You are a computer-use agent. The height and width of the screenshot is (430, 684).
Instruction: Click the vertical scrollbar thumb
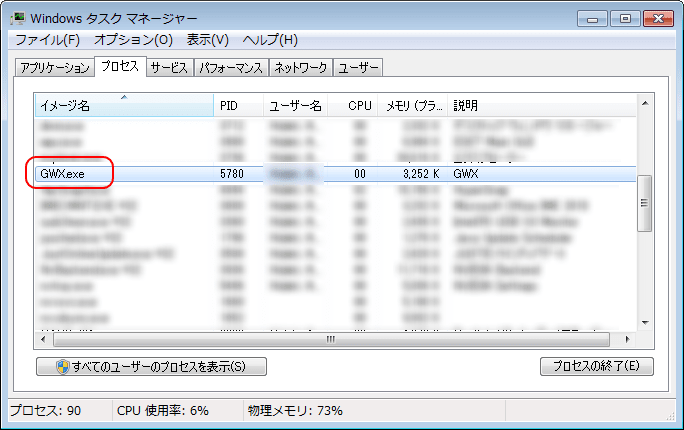(644, 203)
